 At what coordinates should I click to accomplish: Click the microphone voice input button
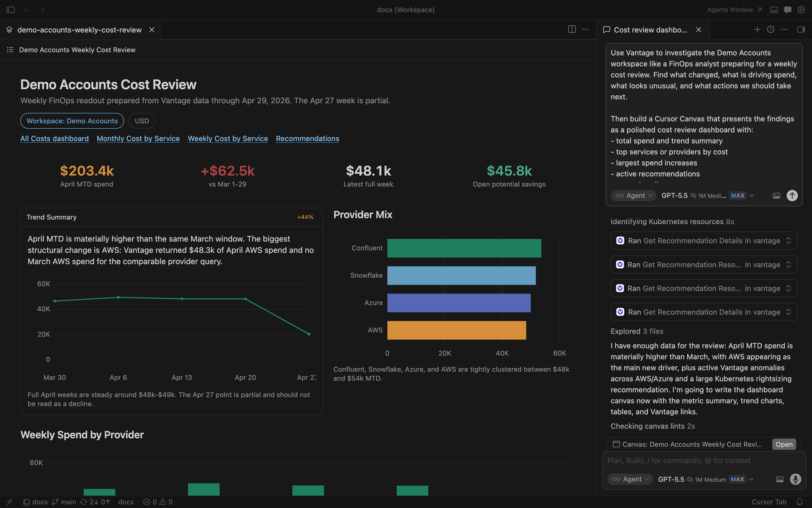pyautogui.click(x=795, y=479)
